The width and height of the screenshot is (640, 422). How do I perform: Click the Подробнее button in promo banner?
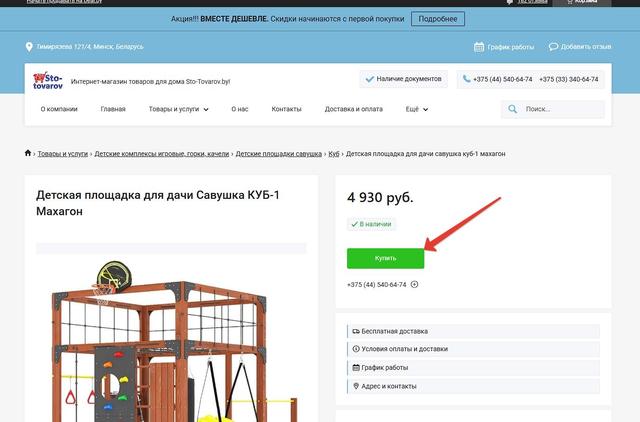(x=438, y=19)
